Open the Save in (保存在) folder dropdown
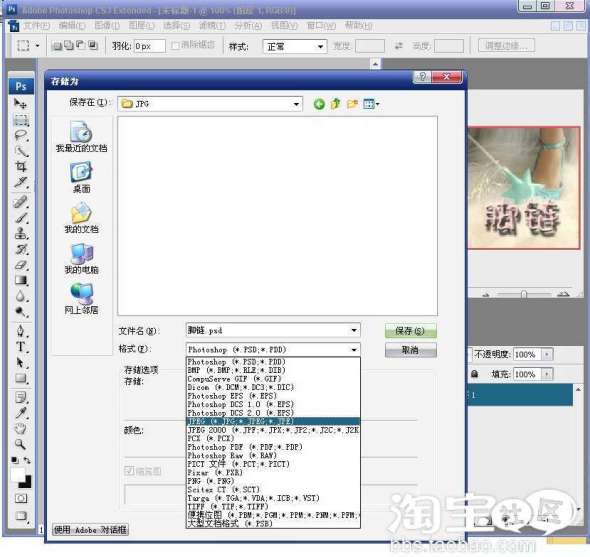 pyautogui.click(x=297, y=104)
